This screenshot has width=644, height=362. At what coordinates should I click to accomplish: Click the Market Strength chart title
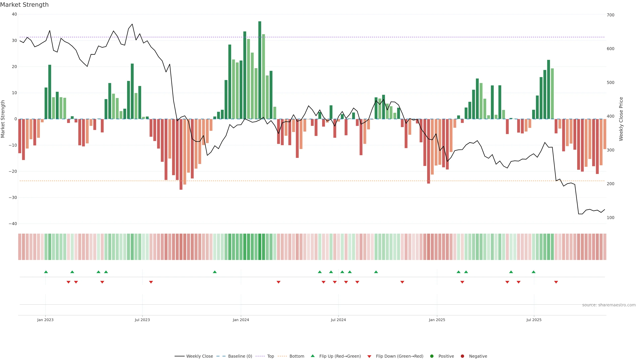(x=24, y=5)
